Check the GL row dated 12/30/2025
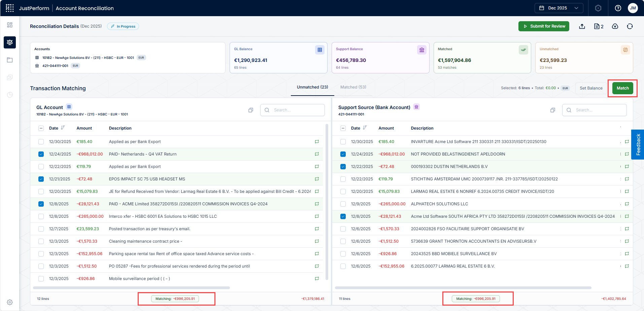This screenshot has height=311, width=644. 41,142
